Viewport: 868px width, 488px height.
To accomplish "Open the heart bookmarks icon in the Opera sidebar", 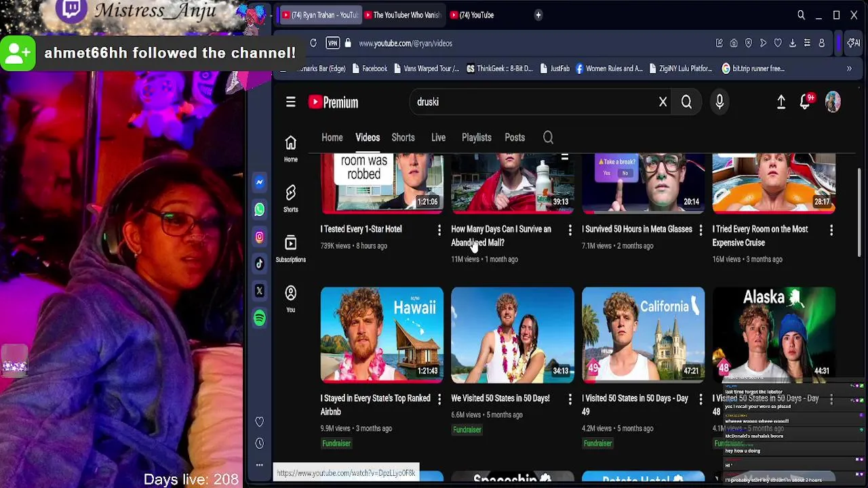I will point(259,422).
